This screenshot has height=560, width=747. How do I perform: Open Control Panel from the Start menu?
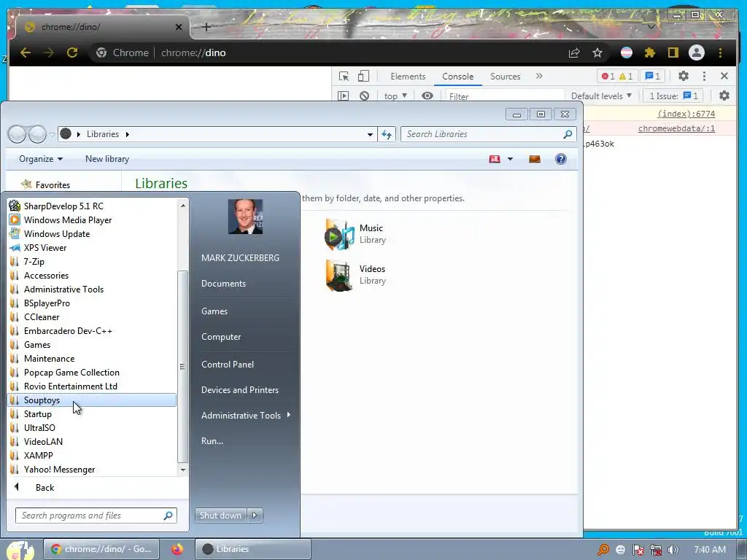(x=228, y=365)
